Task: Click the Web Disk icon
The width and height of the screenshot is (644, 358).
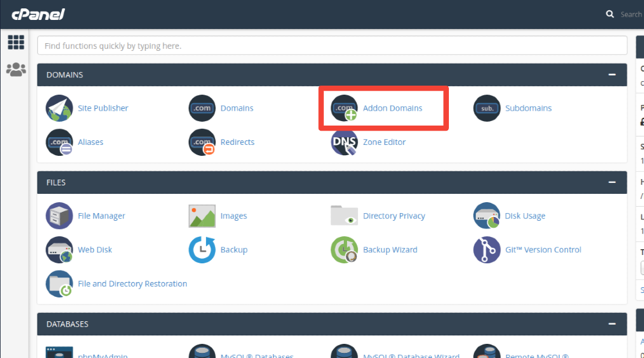Action: click(x=59, y=250)
